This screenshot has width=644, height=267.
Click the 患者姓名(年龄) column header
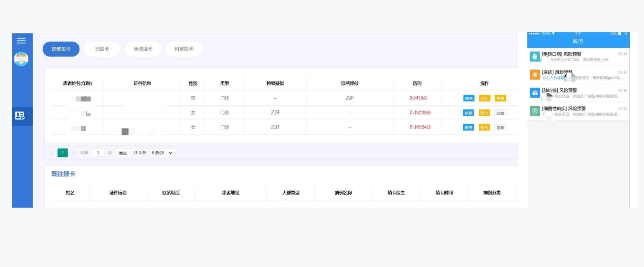(77, 83)
